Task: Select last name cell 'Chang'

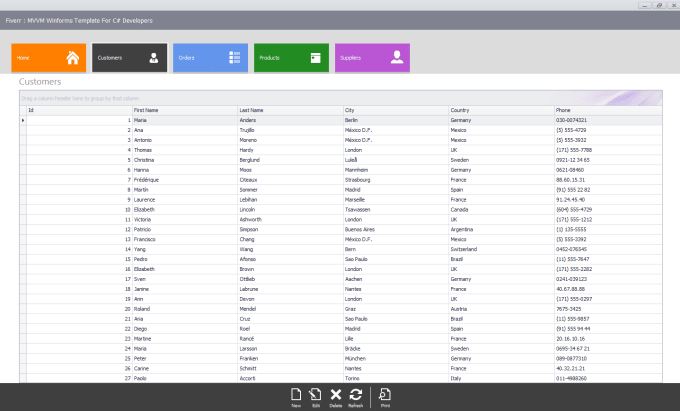Action: click(291, 239)
